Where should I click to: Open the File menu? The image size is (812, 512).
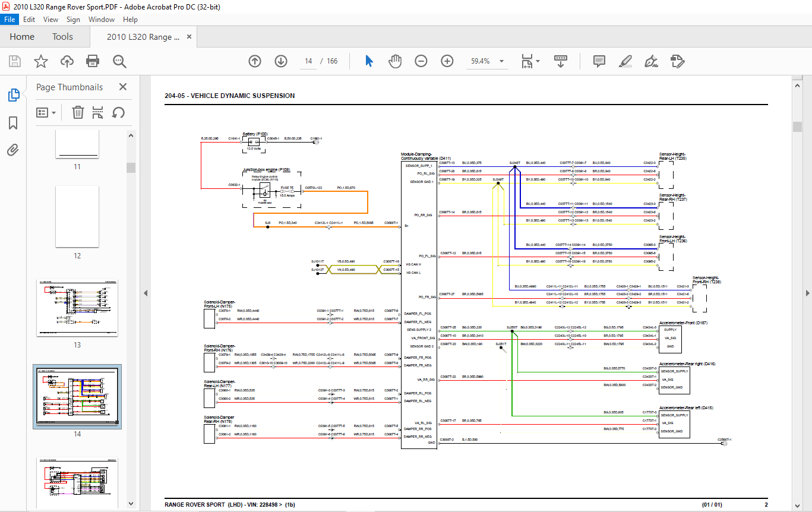[x=10, y=20]
